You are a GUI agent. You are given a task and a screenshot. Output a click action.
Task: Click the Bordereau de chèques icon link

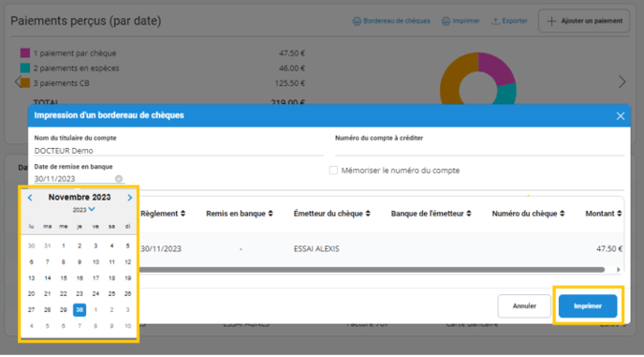coord(357,21)
